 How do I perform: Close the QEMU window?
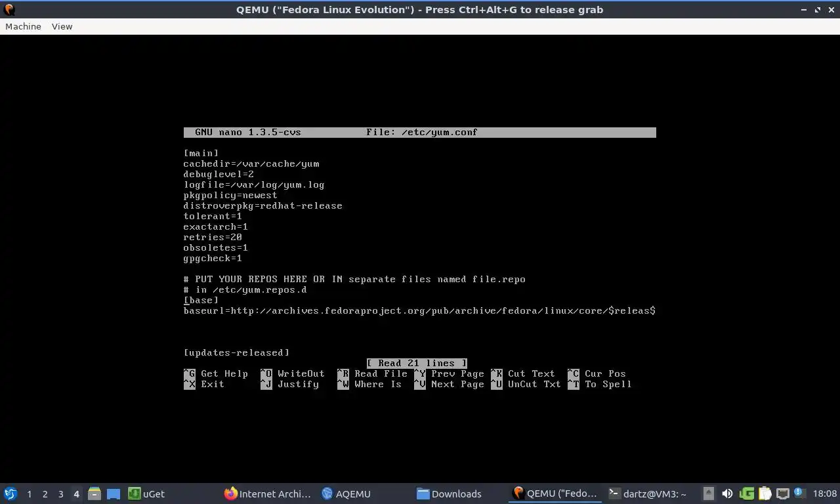pos(831,9)
